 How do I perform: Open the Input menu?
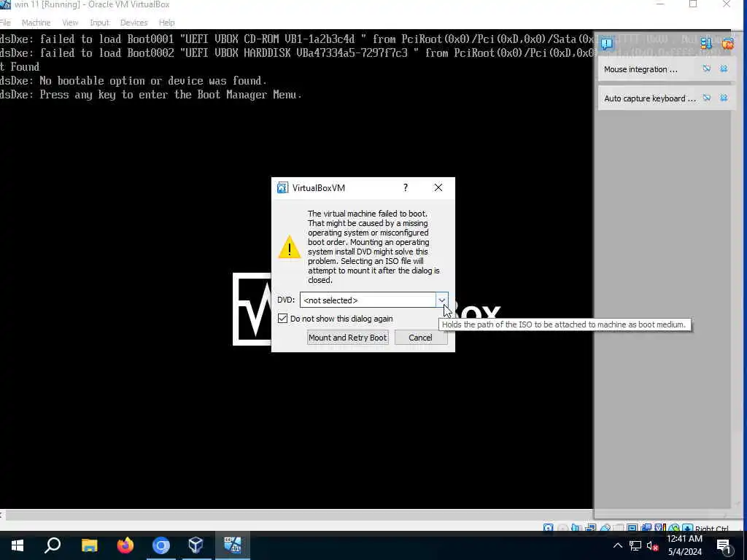tap(99, 23)
